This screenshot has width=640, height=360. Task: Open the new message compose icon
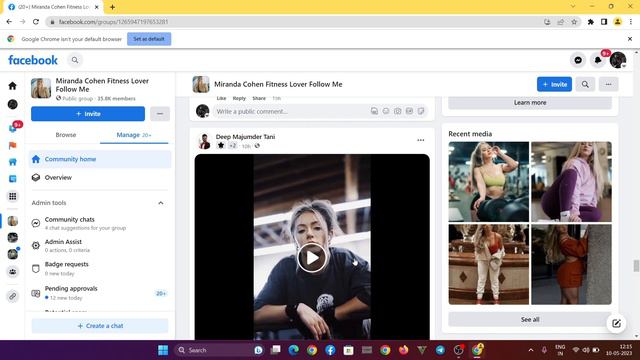[x=616, y=324]
